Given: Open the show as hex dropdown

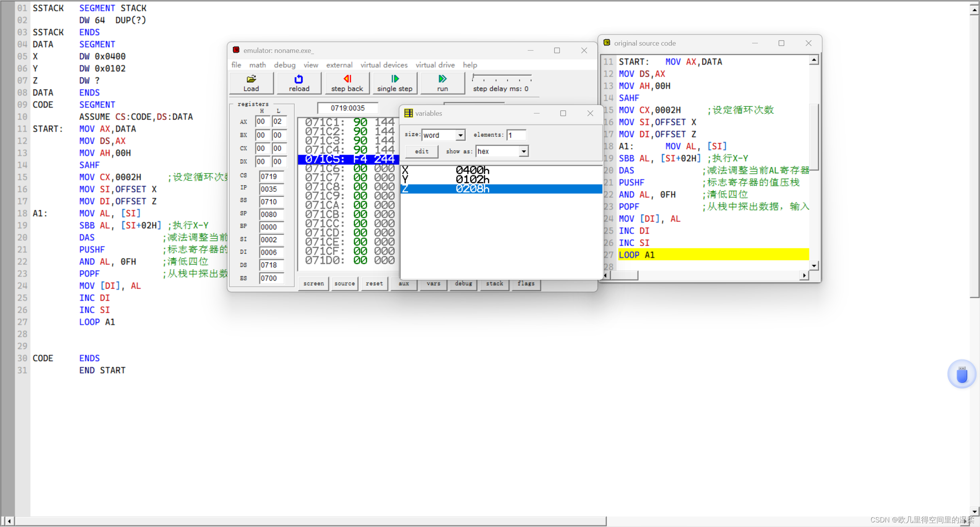Looking at the screenshot, I should tap(523, 151).
